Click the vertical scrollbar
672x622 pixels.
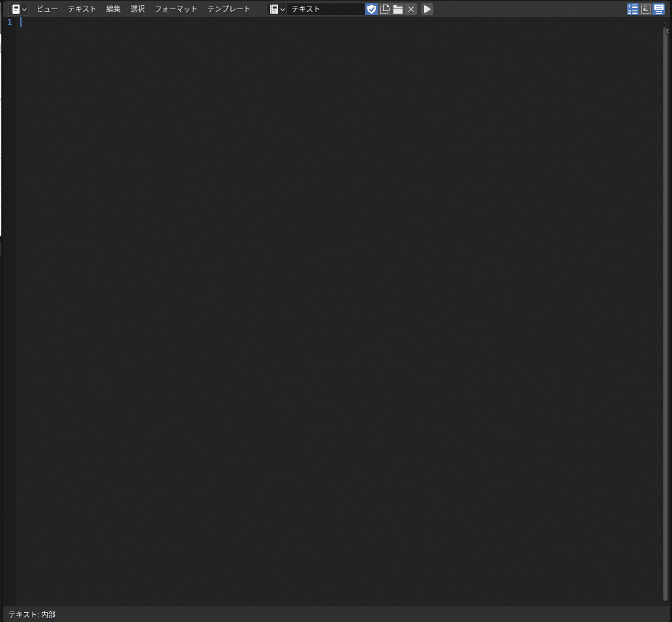click(x=665, y=314)
